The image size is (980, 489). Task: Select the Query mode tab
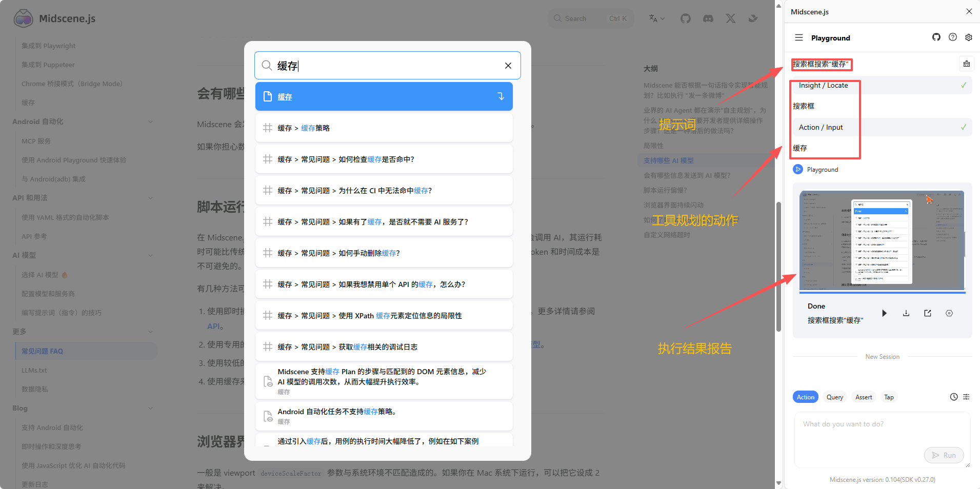[835, 397]
